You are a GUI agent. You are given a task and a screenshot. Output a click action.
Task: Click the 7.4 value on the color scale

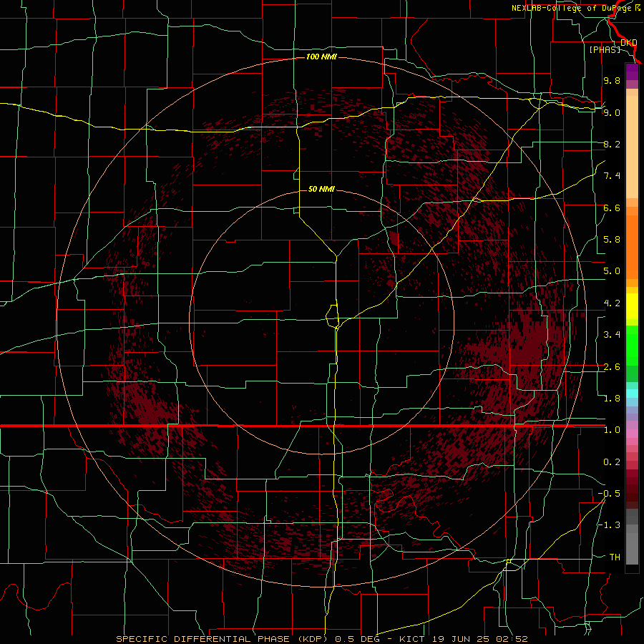click(x=612, y=176)
